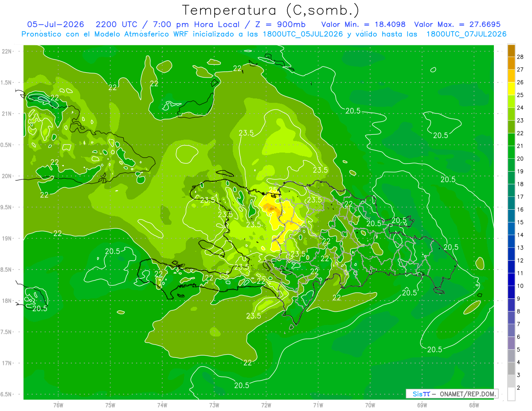Select the yellow swatch between 25 and 26
The image size is (532, 411).
tap(511, 89)
